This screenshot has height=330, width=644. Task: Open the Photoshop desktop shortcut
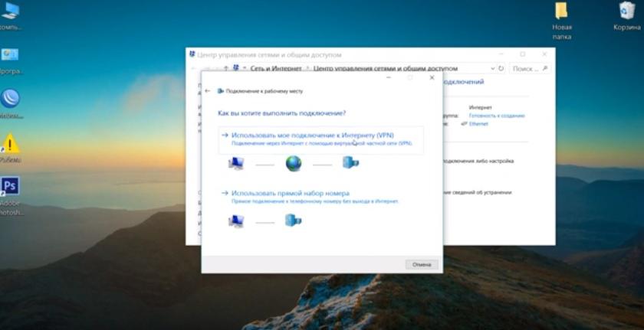tap(10, 186)
